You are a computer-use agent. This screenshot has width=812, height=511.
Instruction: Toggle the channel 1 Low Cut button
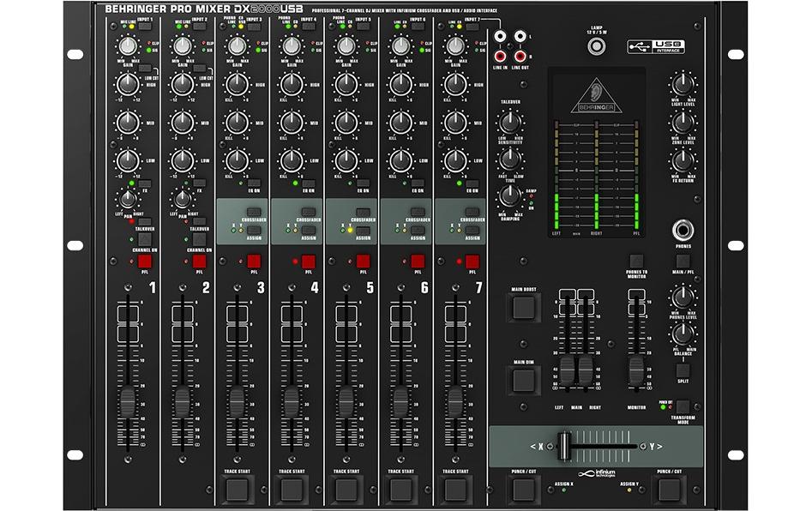145,68
